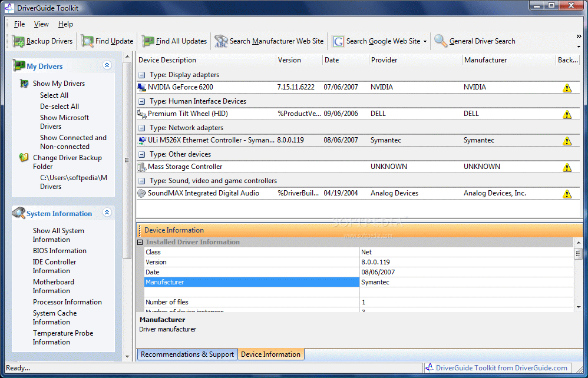The height and width of the screenshot is (378, 588).
Task: Collapse the System Information sidebar panel
Action: point(107,213)
